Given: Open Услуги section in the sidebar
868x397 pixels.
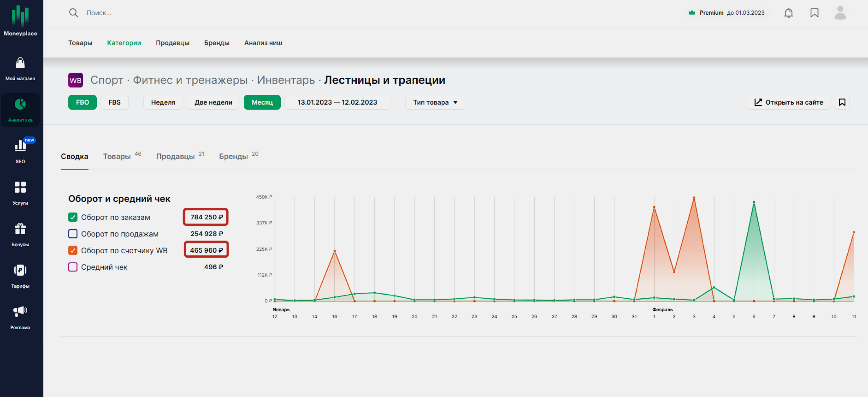Looking at the screenshot, I should (x=20, y=193).
